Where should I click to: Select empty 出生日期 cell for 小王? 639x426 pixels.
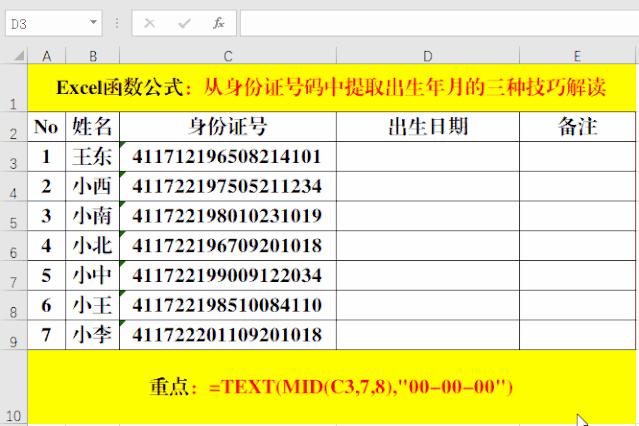point(427,305)
